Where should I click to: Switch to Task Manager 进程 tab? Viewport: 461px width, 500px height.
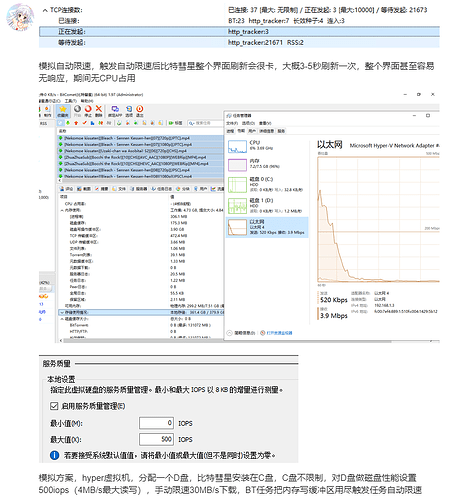coord(230,131)
